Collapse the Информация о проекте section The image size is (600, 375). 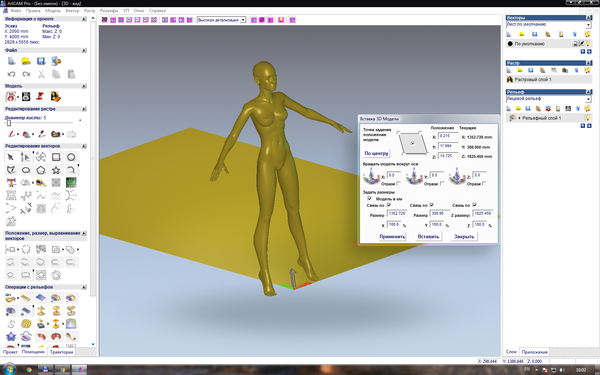coord(84,19)
